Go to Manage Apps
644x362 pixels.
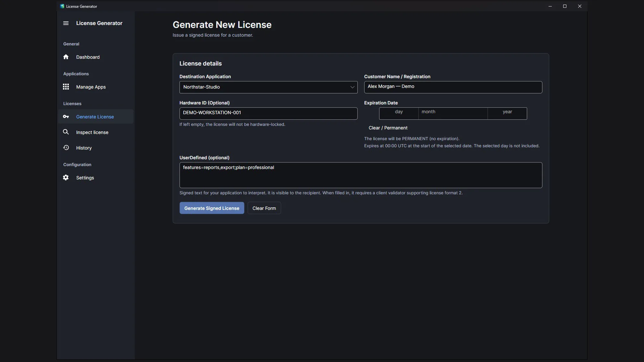coord(96,87)
